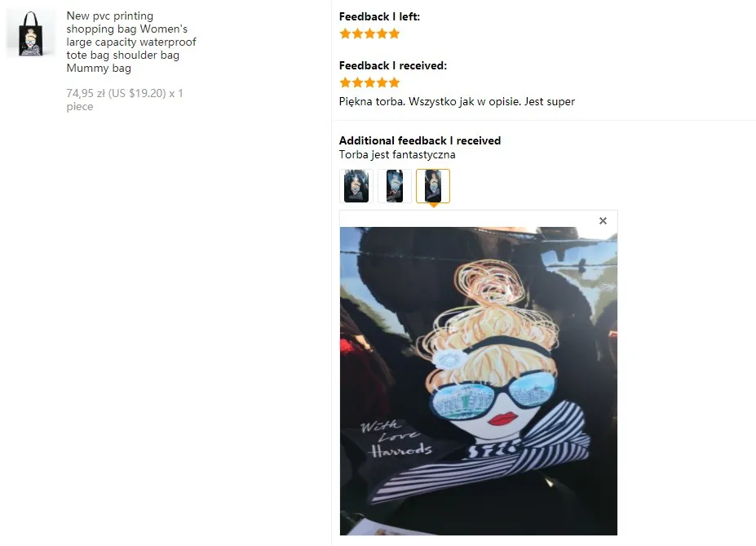
Task: Select the 'Piękna torba' review comment
Action: [457, 102]
